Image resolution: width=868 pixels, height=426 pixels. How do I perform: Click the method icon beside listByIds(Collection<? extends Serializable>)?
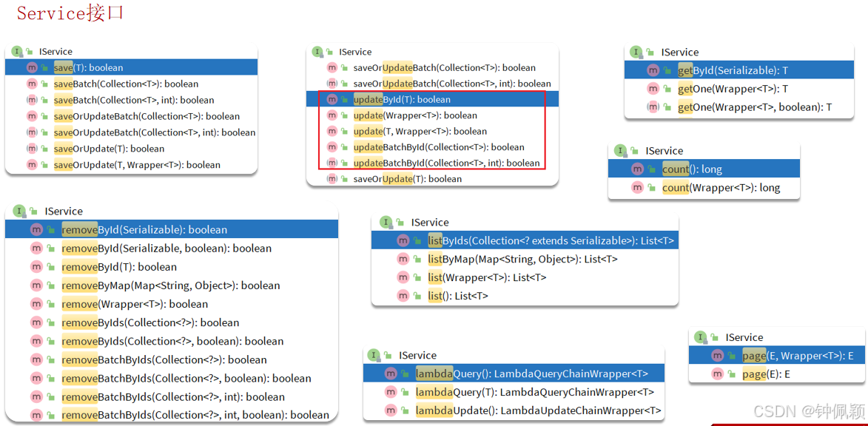click(403, 240)
